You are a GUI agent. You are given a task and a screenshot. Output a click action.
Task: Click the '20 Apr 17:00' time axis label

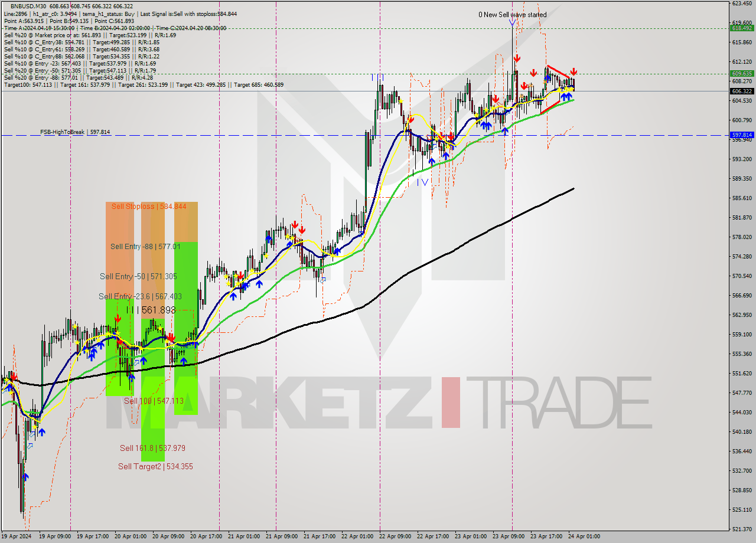click(206, 537)
